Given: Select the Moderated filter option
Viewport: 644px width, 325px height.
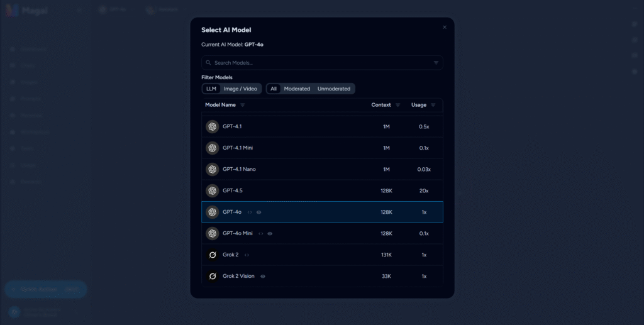Looking at the screenshot, I should click(297, 89).
